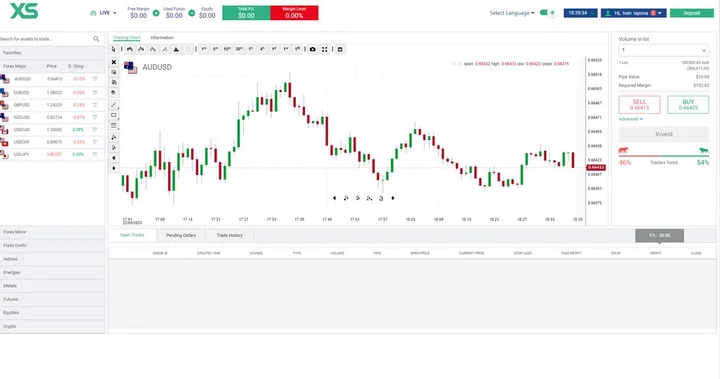Screen dimensions: 720x379
Task: Select the EURUSD row in asset list
Action: [52, 92]
